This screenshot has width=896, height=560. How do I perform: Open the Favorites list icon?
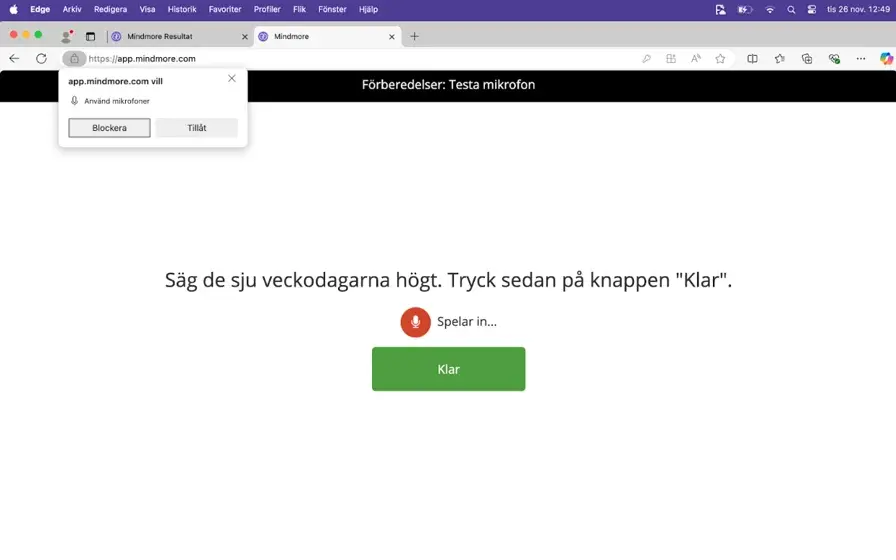[x=780, y=59]
